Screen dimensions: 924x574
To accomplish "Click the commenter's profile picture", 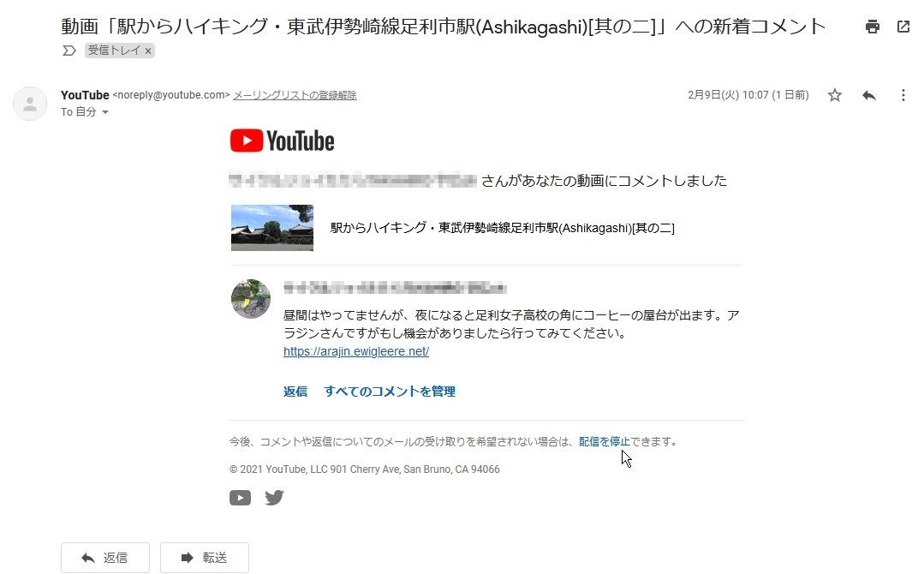I will click(251, 299).
